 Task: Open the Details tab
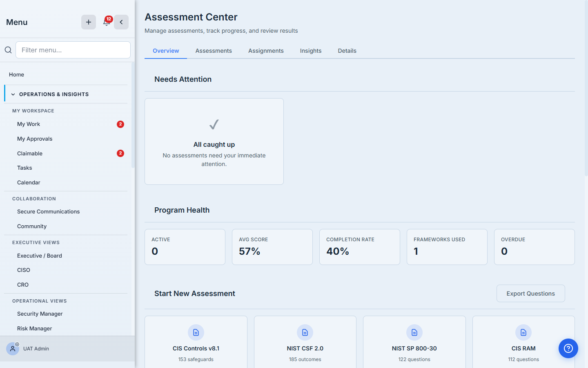pos(347,51)
